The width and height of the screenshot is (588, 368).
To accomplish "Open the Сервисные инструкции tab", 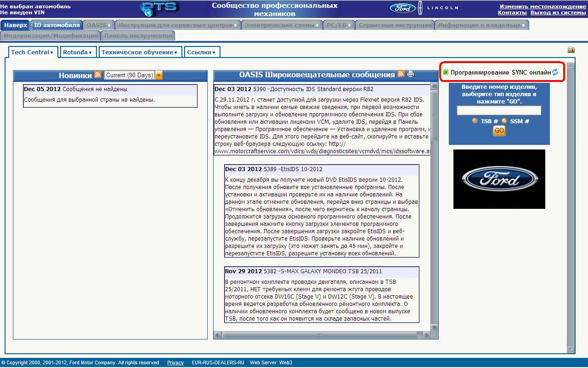I will (x=395, y=25).
